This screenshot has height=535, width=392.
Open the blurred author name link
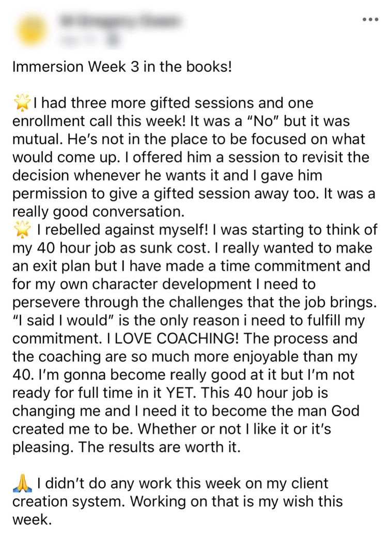tap(120, 21)
